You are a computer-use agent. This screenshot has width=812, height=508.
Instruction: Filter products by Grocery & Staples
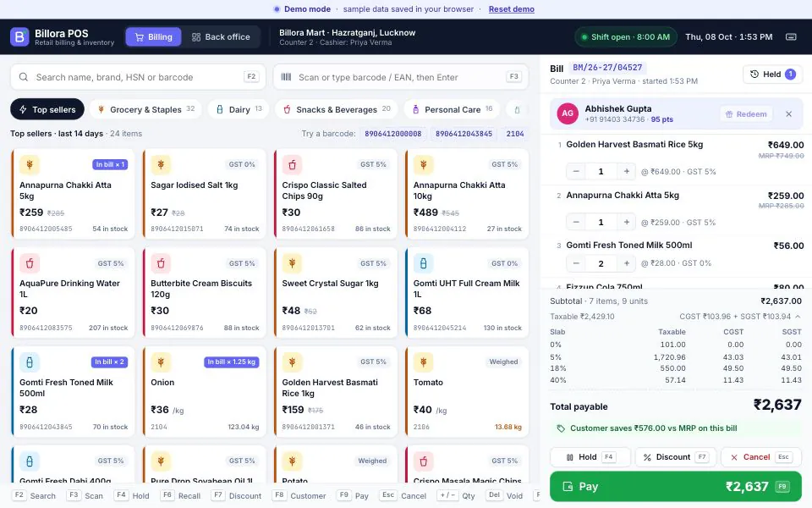(x=145, y=109)
